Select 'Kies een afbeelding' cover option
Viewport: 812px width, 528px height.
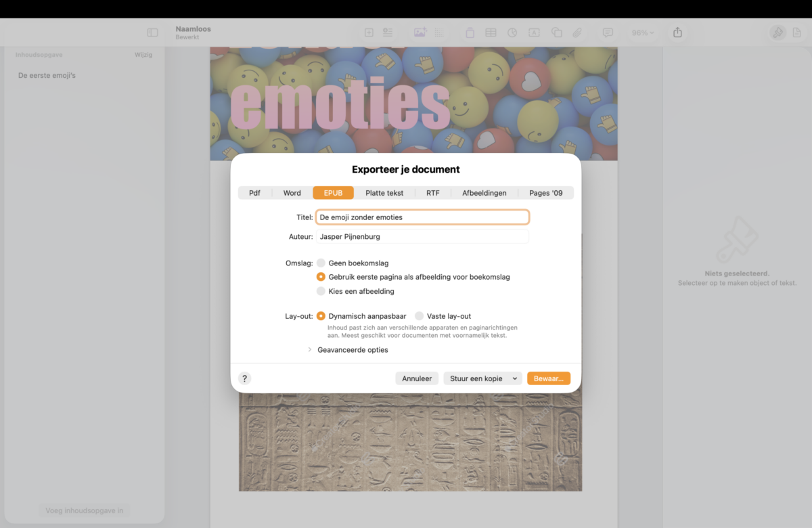(x=321, y=291)
